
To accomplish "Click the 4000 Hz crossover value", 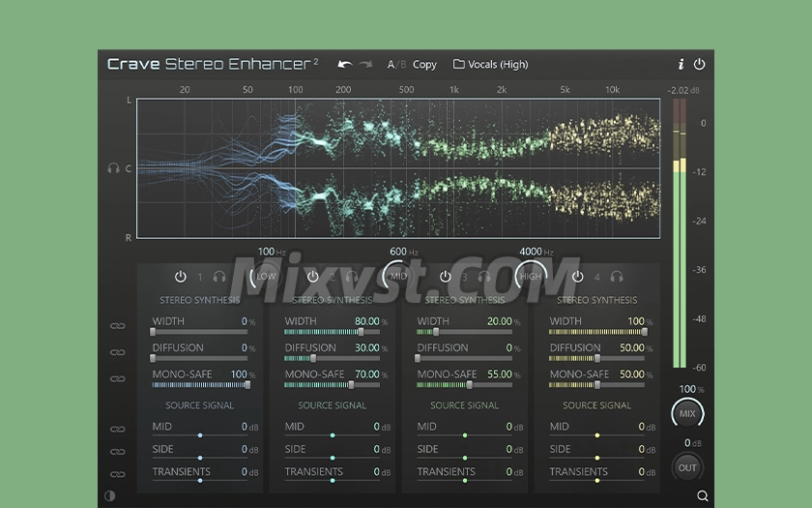I will (x=536, y=252).
